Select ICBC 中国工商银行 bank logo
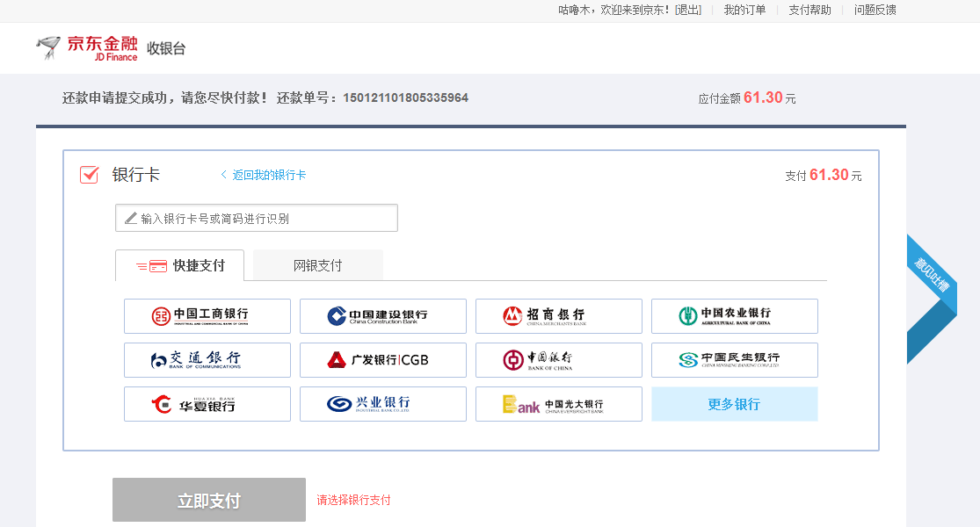980x527 pixels. point(207,316)
